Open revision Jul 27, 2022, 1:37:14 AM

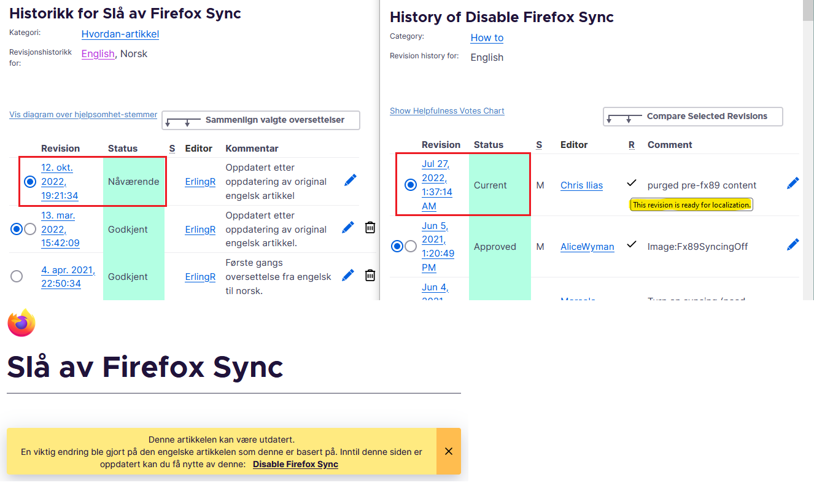(x=437, y=185)
